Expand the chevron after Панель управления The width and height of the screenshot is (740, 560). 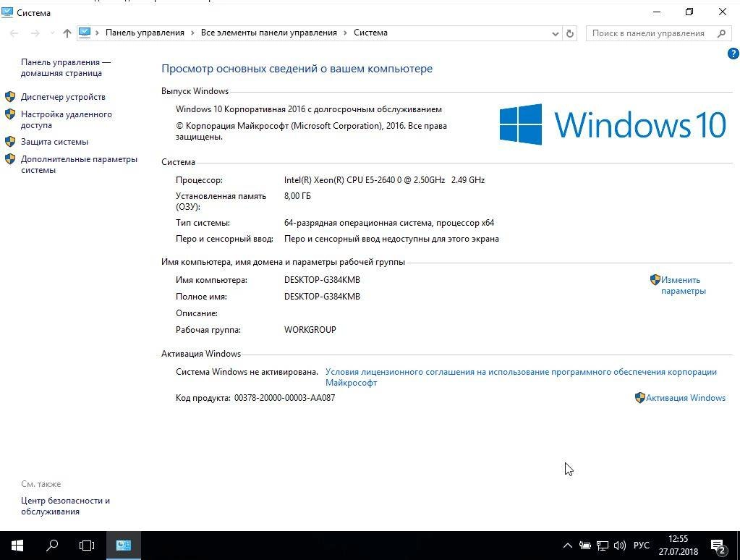coord(192,33)
